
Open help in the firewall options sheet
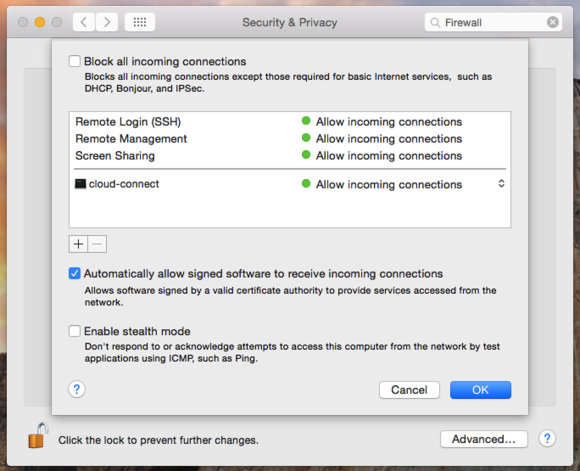(x=77, y=389)
